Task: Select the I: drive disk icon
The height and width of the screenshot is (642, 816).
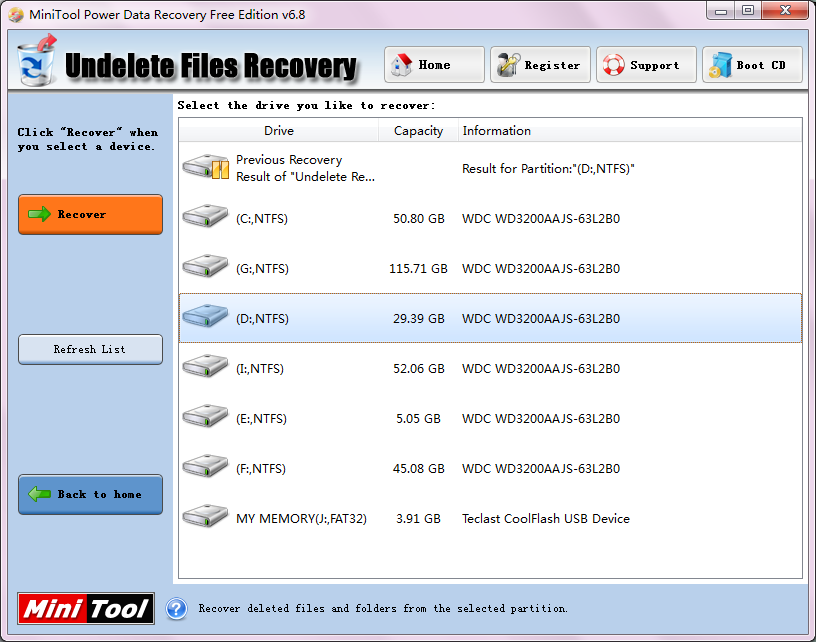Action: tap(205, 366)
